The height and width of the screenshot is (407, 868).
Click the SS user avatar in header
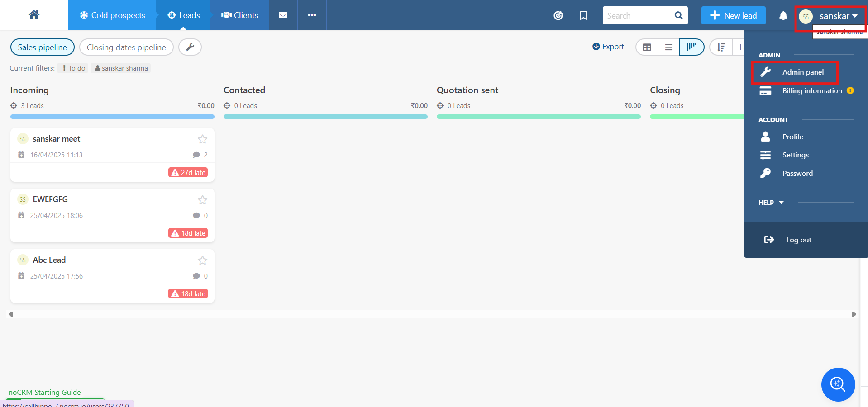point(806,16)
